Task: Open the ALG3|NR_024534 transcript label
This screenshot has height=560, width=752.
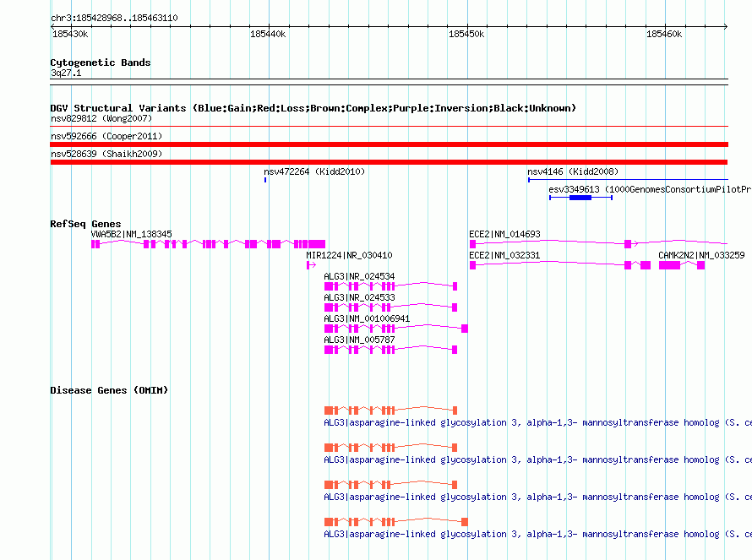Action: 359,276
